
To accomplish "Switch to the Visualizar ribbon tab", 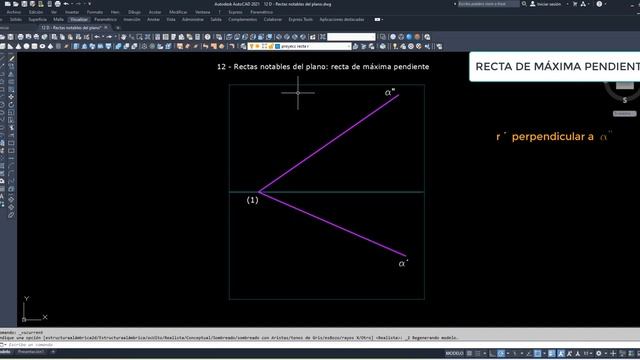I will click(x=79, y=20).
